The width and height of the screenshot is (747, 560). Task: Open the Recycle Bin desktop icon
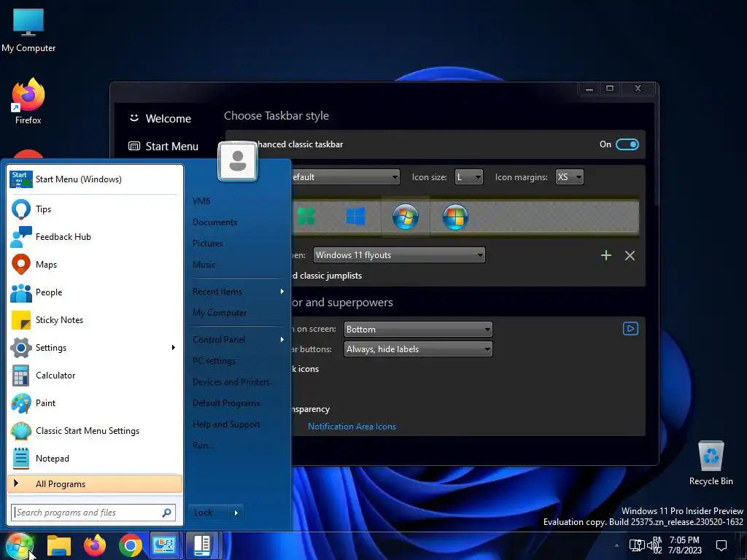(x=711, y=463)
